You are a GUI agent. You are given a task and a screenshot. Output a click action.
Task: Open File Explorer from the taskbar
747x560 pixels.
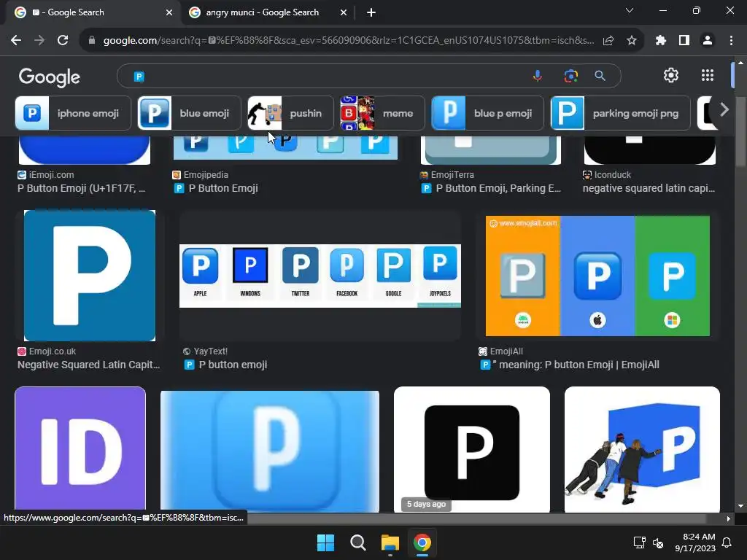click(390, 542)
